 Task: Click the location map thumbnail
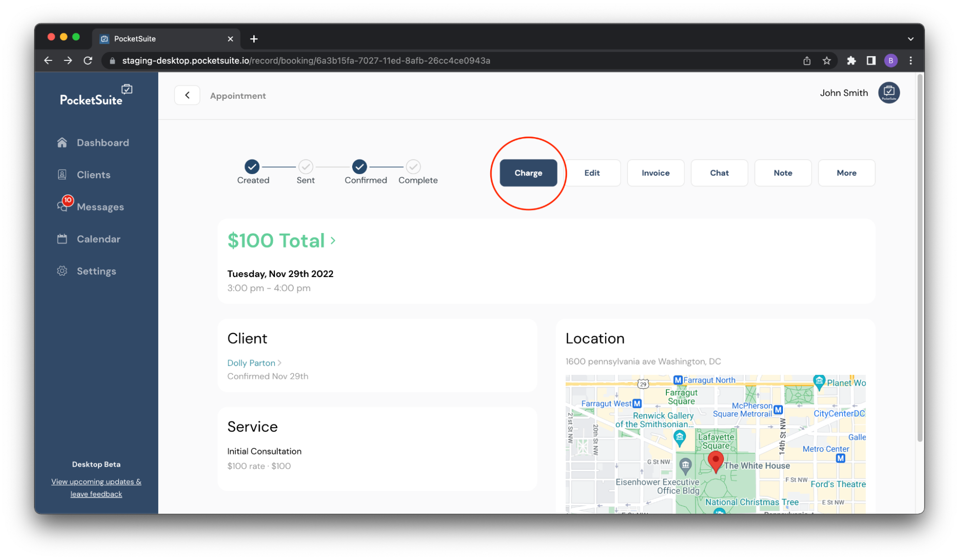click(715, 444)
